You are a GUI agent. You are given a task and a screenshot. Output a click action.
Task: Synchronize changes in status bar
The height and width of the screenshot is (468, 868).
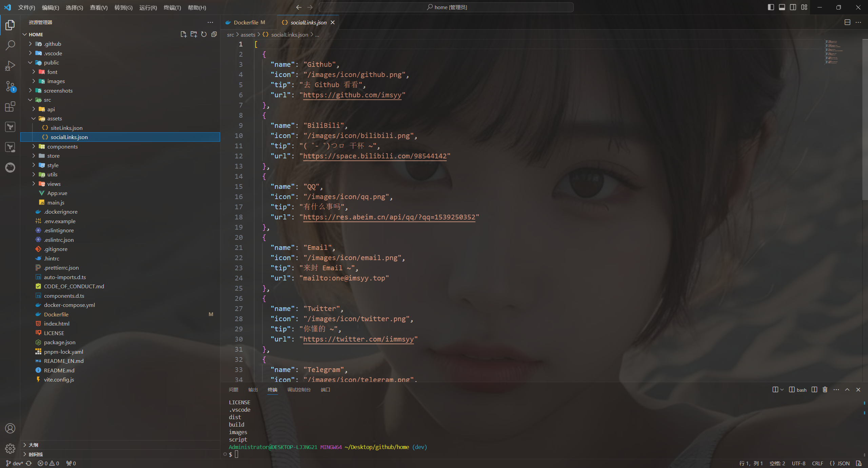29,463
